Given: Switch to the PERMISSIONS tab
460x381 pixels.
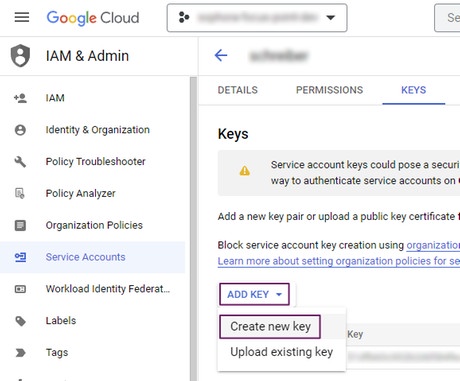Looking at the screenshot, I should pyautogui.click(x=329, y=90).
